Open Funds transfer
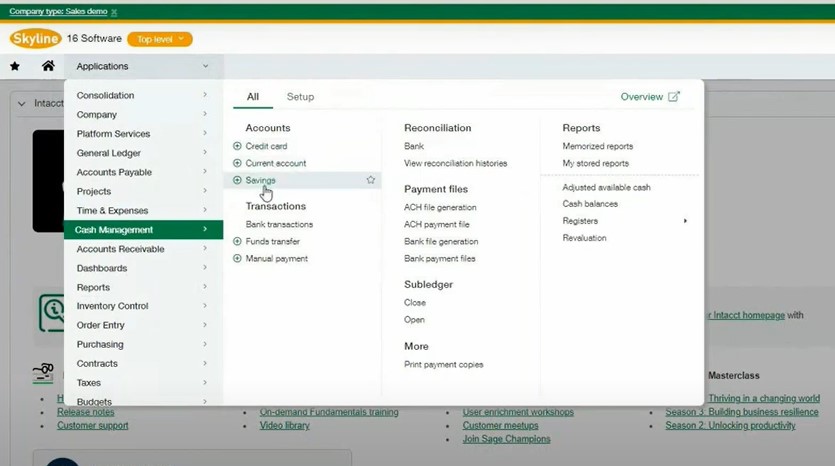This screenshot has width=835, height=466. (x=273, y=241)
